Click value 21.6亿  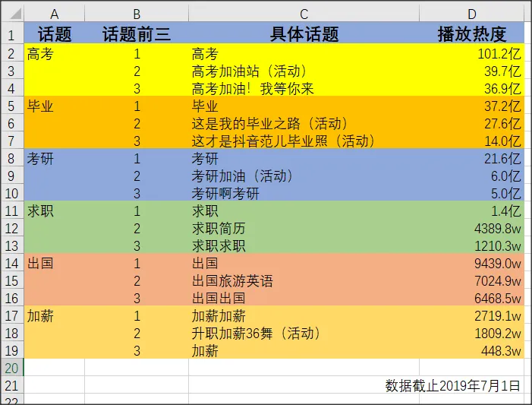click(502, 158)
